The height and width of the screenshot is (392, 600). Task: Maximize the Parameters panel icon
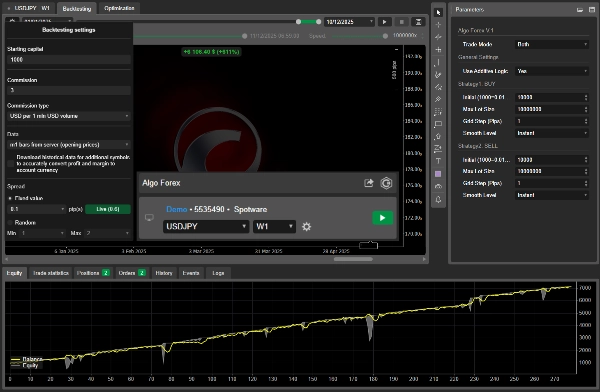coord(592,10)
